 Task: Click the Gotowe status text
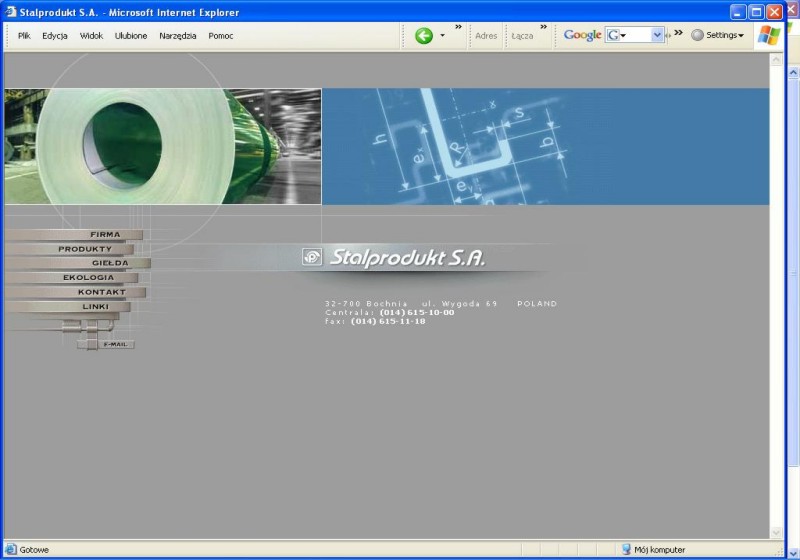[34, 550]
